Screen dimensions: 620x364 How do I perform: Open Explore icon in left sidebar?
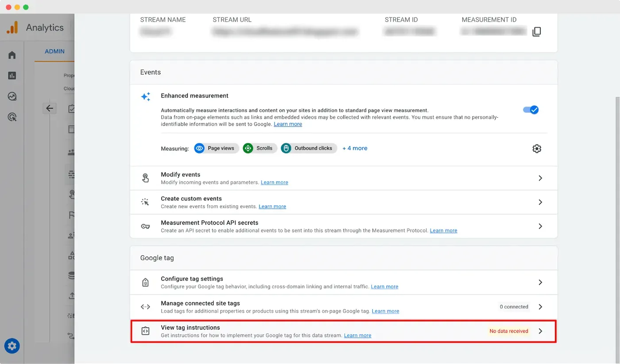(12, 96)
